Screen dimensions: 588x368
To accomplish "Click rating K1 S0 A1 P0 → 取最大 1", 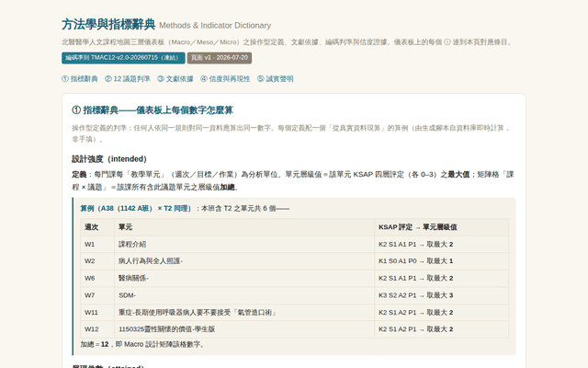I will click(441, 261).
